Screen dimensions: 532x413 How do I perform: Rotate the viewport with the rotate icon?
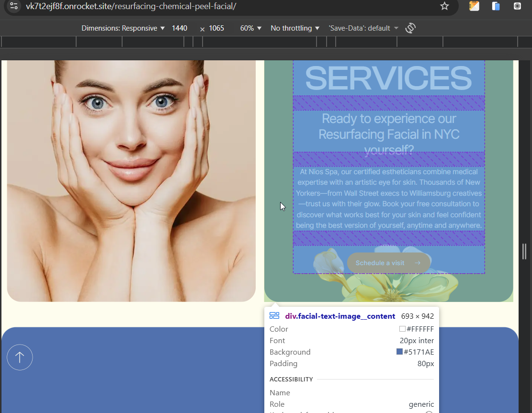pyautogui.click(x=410, y=28)
